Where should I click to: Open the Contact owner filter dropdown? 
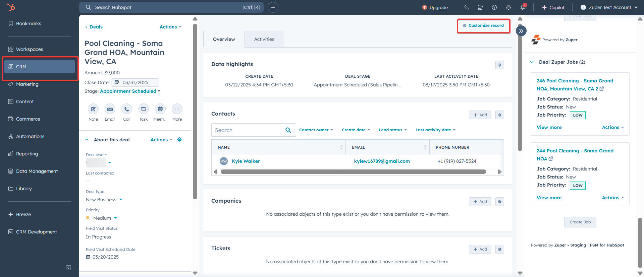tap(316, 130)
